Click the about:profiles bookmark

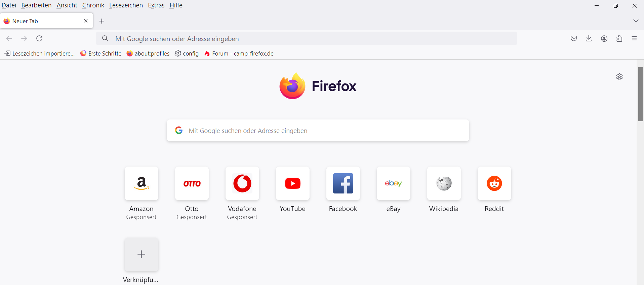tap(148, 54)
